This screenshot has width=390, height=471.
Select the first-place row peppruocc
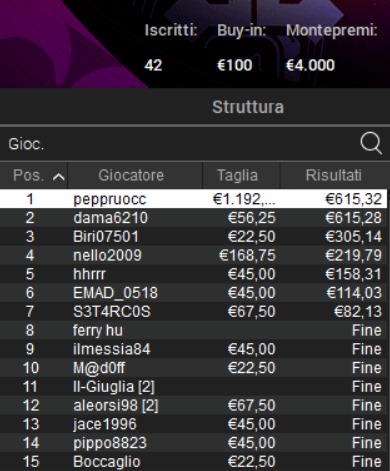point(194,199)
